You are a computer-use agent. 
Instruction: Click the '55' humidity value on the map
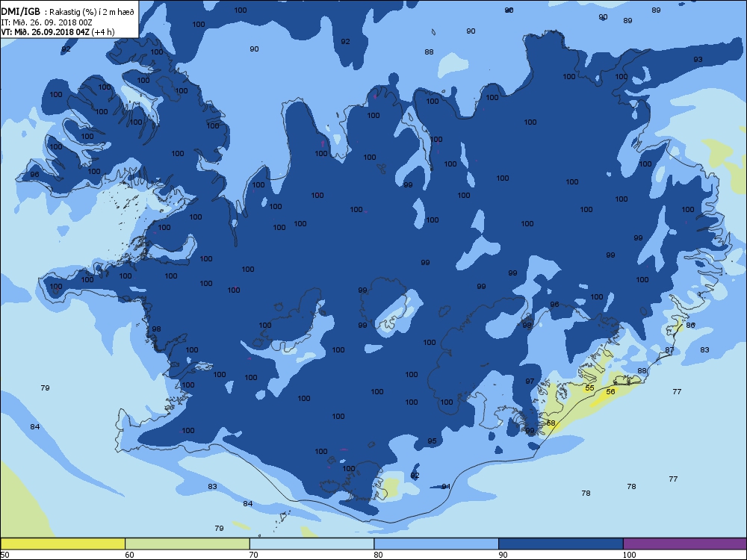590,388
